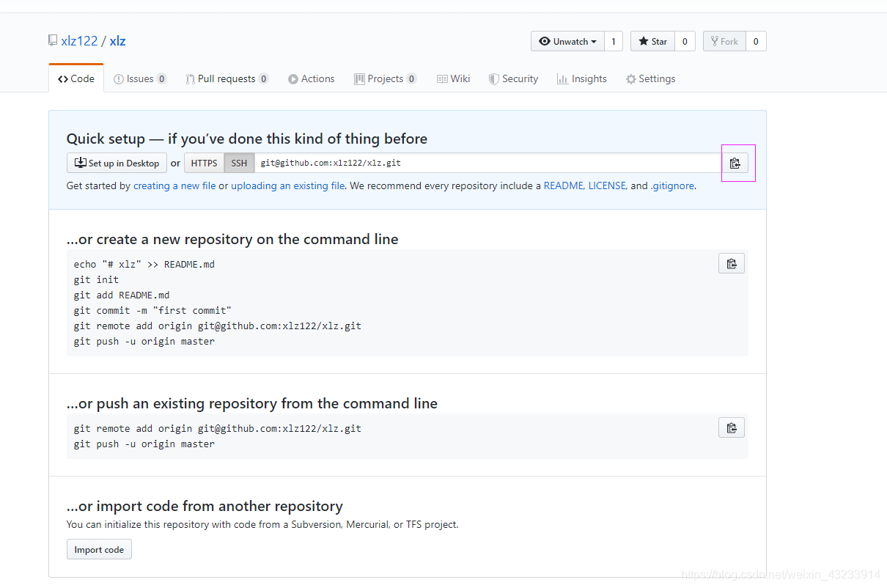Screen dimensions: 887x588
Task: Open the README recommendation link
Action: point(563,185)
